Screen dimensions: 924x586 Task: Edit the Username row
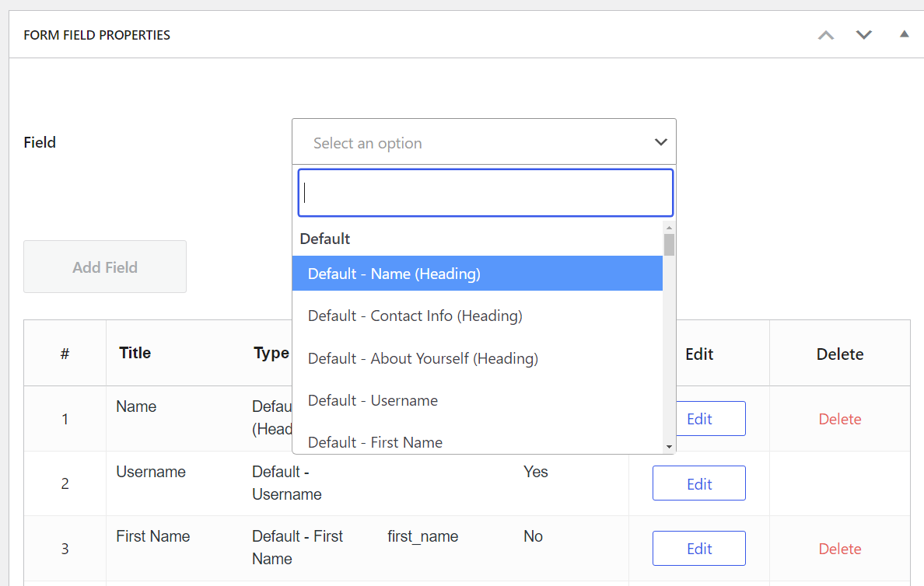pyautogui.click(x=699, y=483)
